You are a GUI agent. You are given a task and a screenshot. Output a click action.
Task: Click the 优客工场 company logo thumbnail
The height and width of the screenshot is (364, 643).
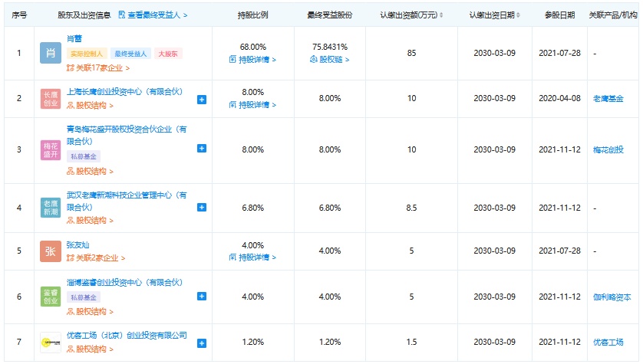pyautogui.click(x=51, y=343)
